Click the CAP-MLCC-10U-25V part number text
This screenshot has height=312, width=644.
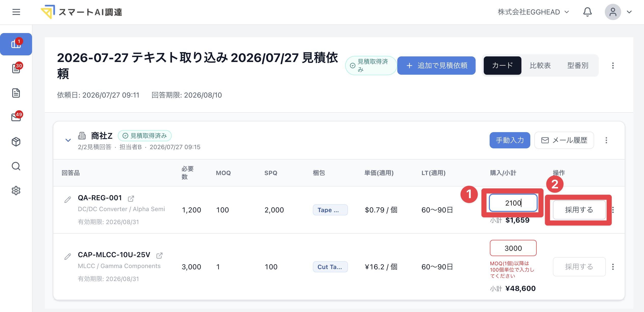[114, 255]
